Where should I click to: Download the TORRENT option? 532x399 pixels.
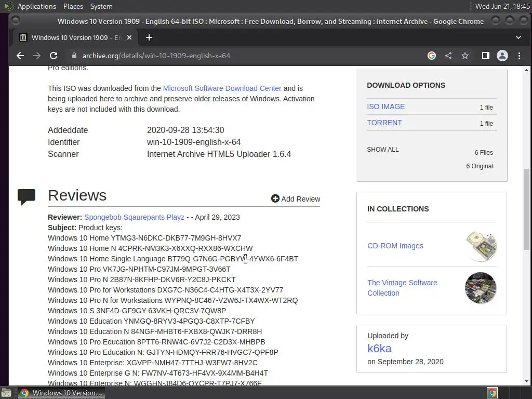point(384,123)
